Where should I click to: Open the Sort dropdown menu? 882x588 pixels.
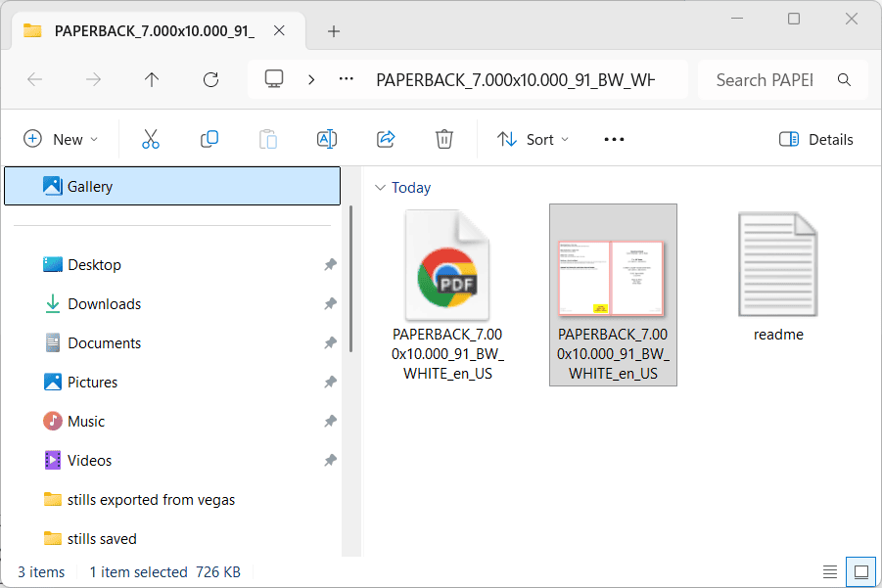click(x=533, y=139)
